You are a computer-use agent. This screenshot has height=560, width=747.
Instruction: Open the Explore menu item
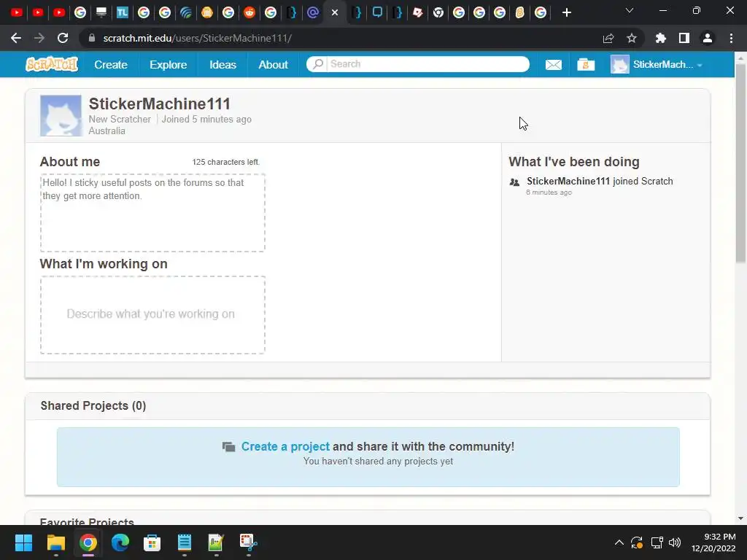coord(169,65)
